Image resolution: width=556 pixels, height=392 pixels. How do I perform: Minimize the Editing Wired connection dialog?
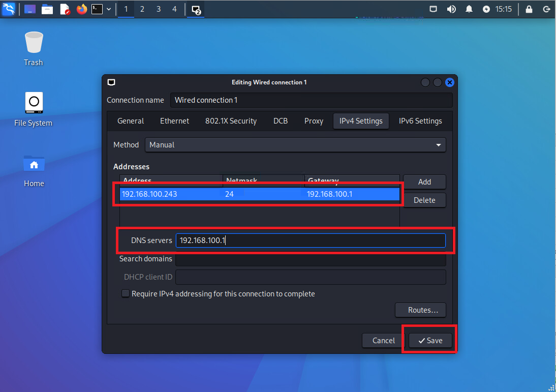click(425, 82)
